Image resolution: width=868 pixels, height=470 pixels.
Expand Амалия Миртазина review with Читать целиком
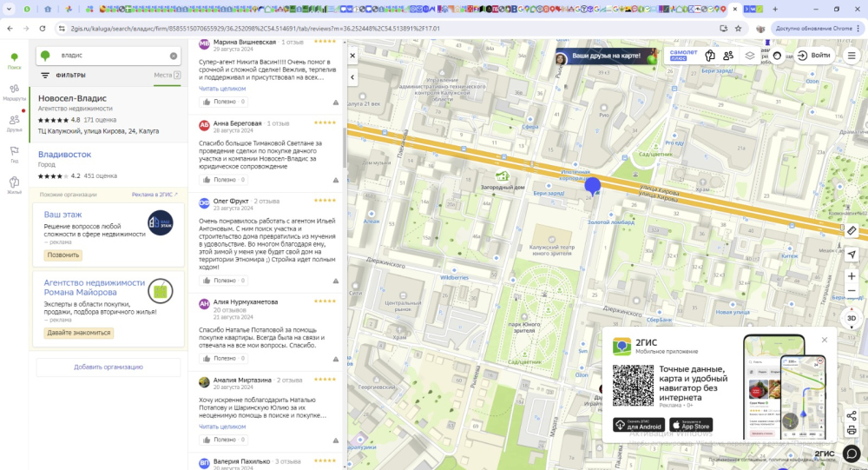tap(222, 427)
